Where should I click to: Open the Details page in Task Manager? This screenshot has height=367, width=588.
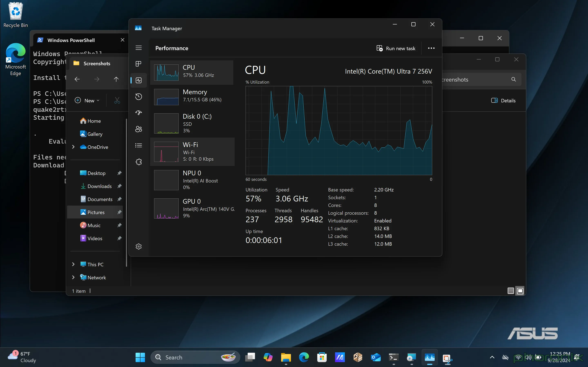[x=138, y=145]
